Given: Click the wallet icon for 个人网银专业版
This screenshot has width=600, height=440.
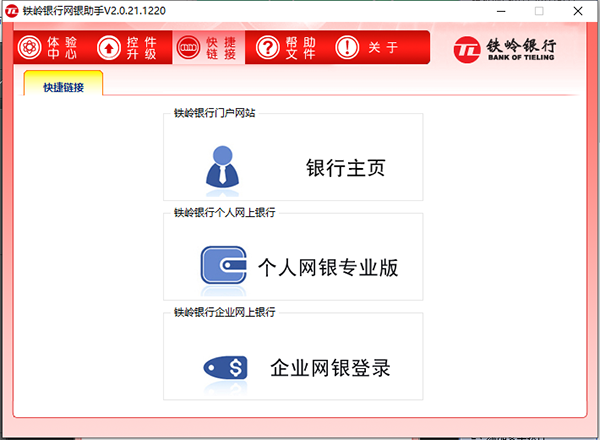Looking at the screenshot, I should pyautogui.click(x=223, y=265).
